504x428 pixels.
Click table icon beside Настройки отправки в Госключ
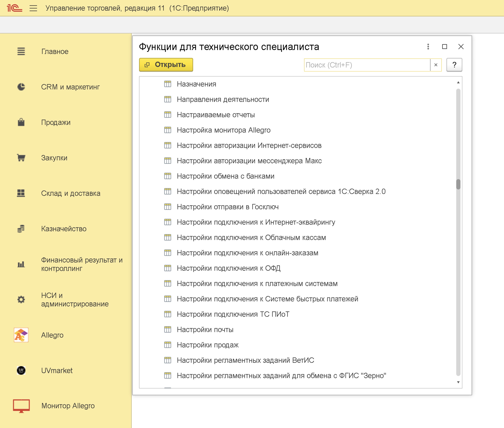point(168,207)
